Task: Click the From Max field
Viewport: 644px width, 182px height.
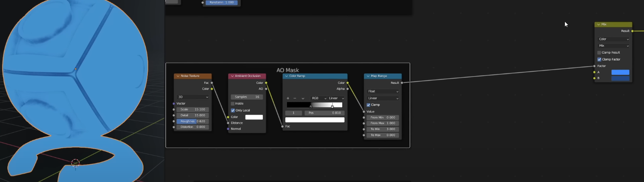Action: 383,123
